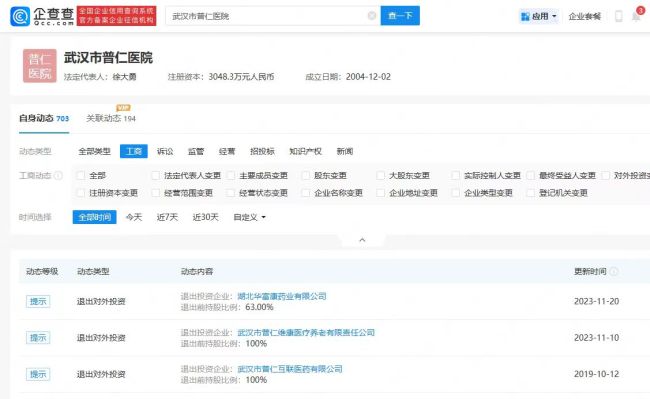Check the 实际控制人变更 checkbox
Image resolution: width=650 pixels, height=399 pixels.
tap(455, 175)
